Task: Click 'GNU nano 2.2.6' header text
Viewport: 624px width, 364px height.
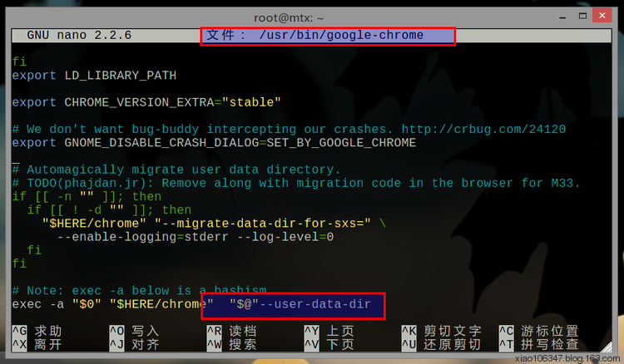Action: pyautogui.click(x=79, y=35)
